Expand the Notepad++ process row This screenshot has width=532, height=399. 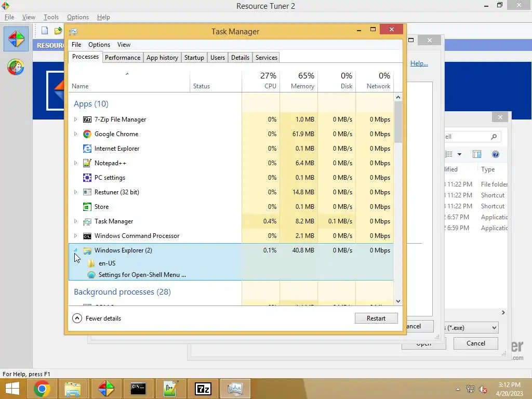click(75, 163)
